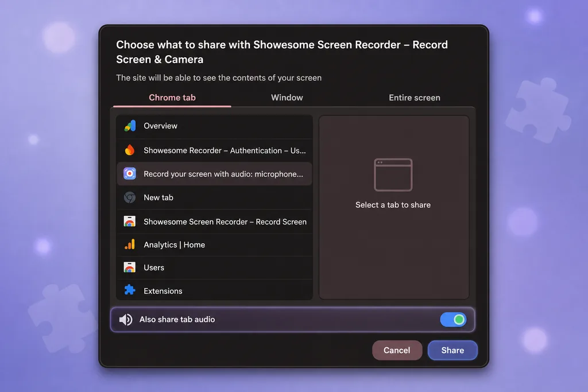Image resolution: width=588 pixels, height=392 pixels.
Task: Cancel the screen sharing dialog
Action: pyautogui.click(x=397, y=350)
